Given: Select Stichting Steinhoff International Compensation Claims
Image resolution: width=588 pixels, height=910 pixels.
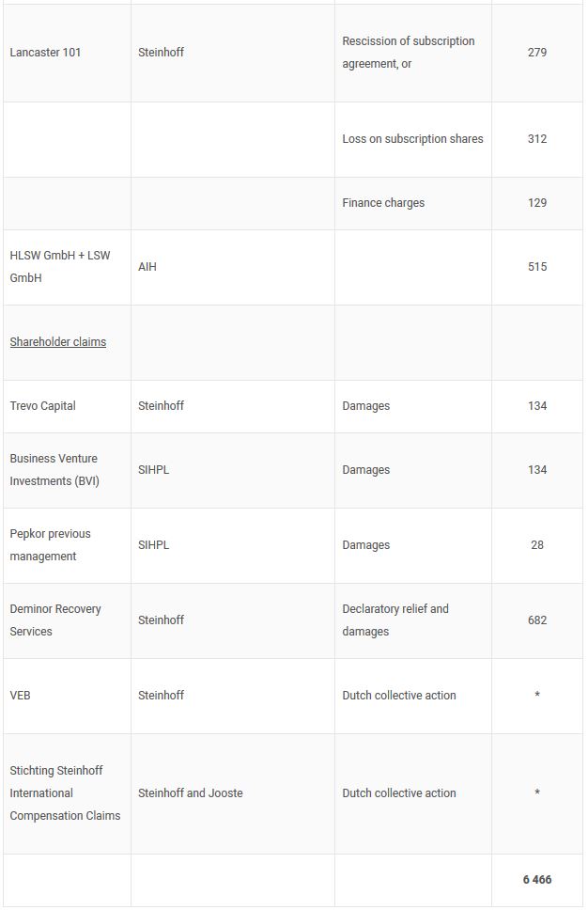Looking at the screenshot, I should click(65, 793).
